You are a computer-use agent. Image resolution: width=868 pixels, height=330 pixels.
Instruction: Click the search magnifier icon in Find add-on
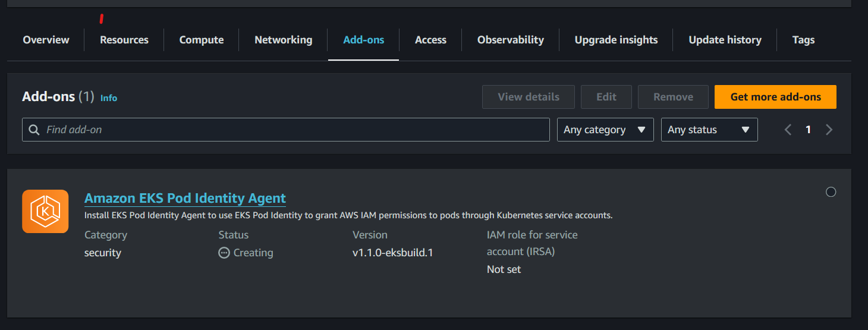click(x=34, y=130)
